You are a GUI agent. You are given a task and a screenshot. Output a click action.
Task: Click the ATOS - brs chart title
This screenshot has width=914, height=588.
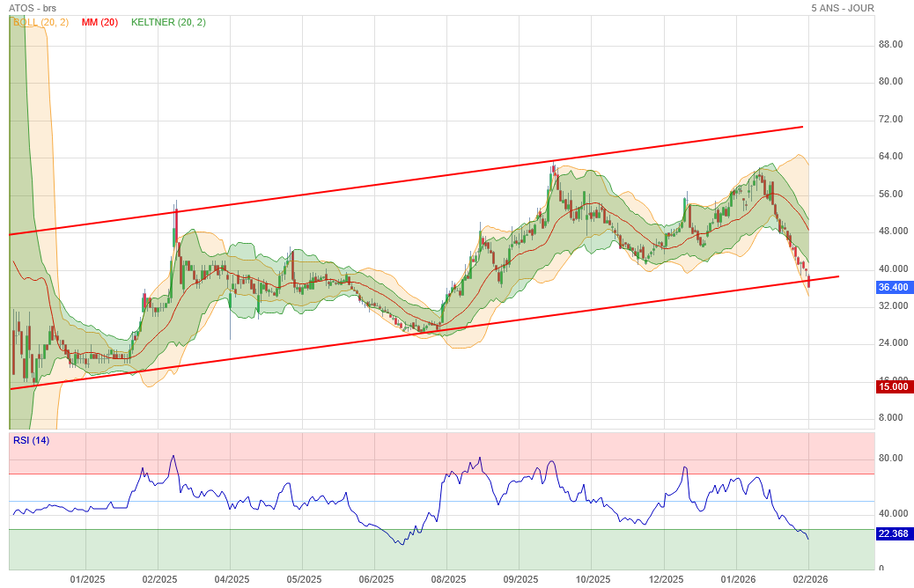[33, 8]
